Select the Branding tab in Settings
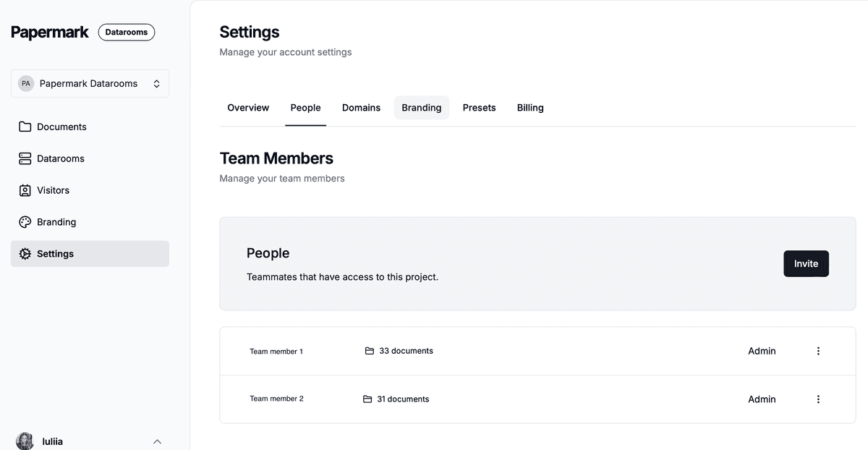868x450 pixels. tap(421, 108)
